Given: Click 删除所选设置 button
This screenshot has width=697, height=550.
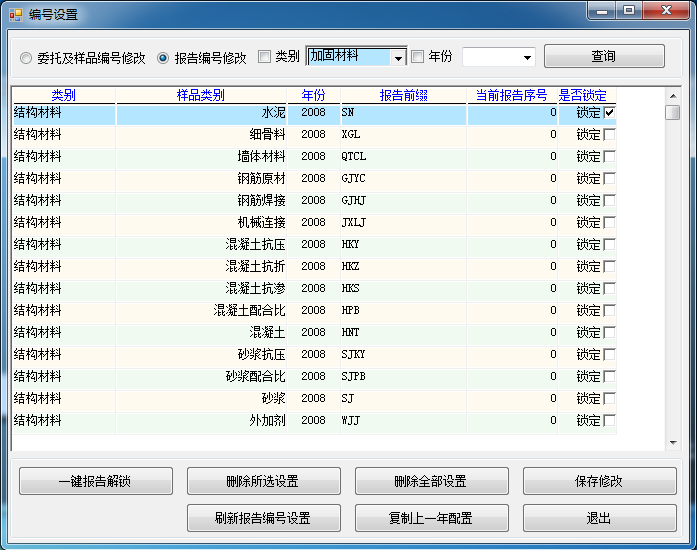Looking at the screenshot, I should pos(263,481).
